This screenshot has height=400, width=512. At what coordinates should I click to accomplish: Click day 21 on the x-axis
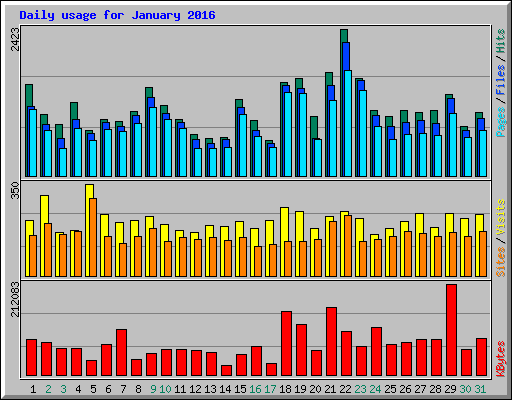pos(330,389)
